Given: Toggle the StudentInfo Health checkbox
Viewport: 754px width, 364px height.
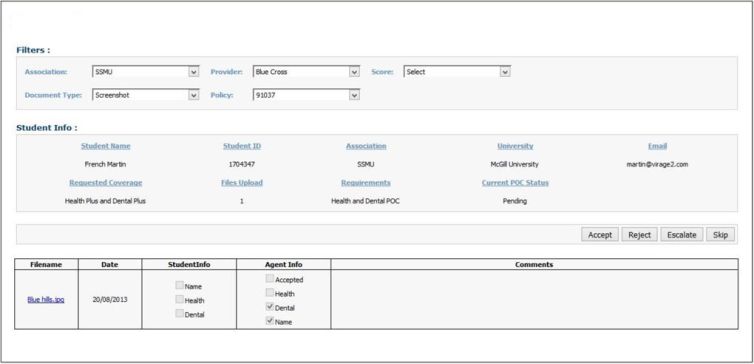Looking at the screenshot, I should pyautogui.click(x=179, y=299).
